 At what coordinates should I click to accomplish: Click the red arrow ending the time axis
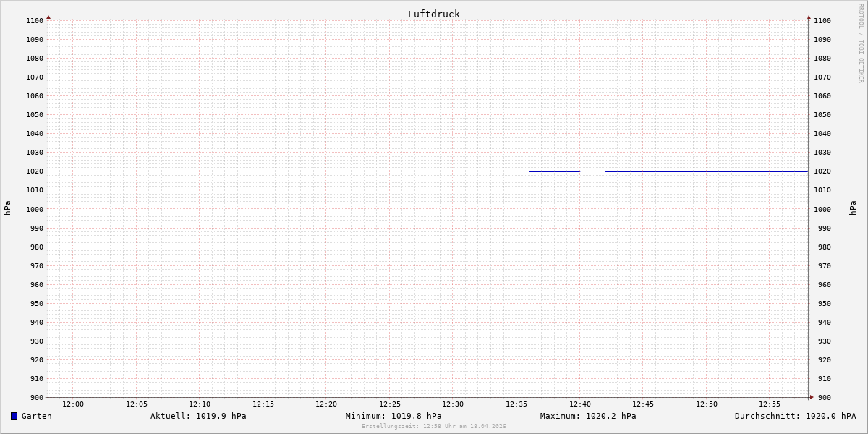click(x=812, y=397)
